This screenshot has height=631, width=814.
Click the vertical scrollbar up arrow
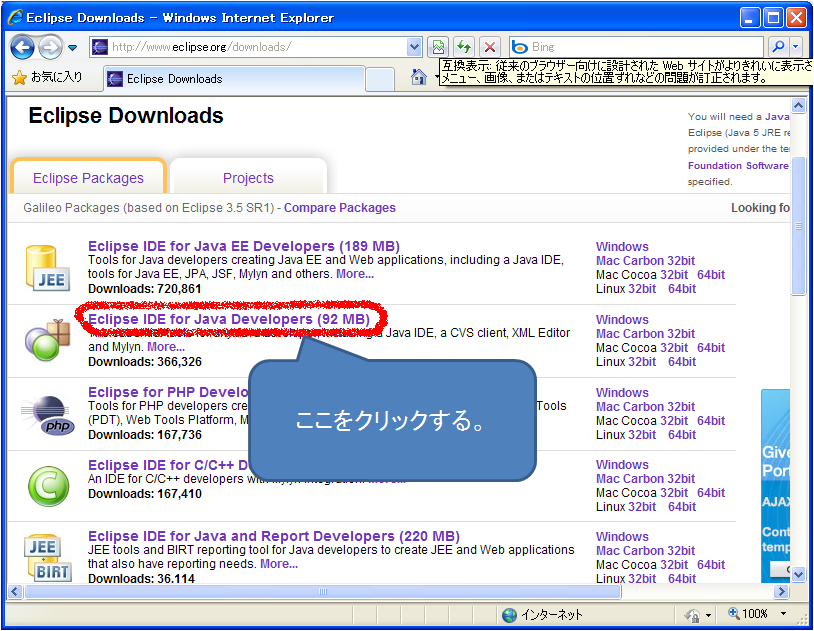(x=798, y=105)
